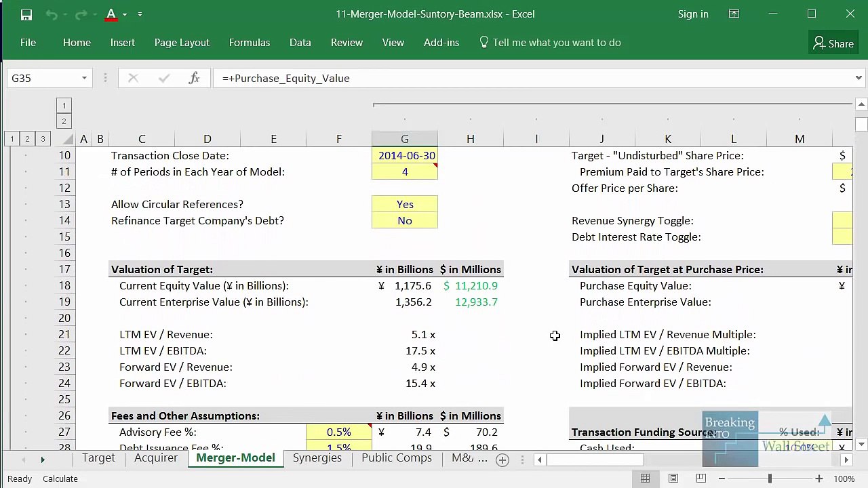Click the zoom slider handle
The height and width of the screenshot is (488, 868).
pos(770,479)
